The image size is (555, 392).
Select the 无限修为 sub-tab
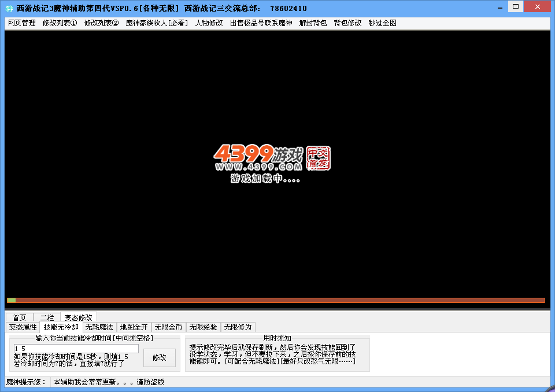tap(238, 327)
